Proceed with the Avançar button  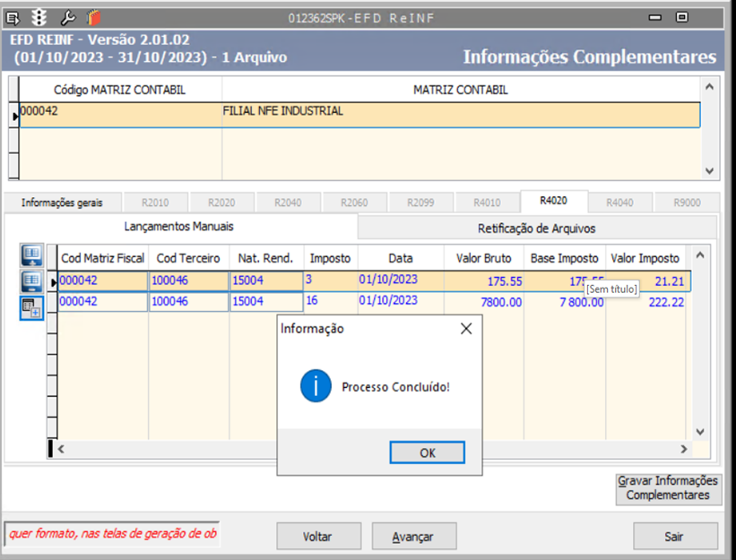[x=414, y=536]
